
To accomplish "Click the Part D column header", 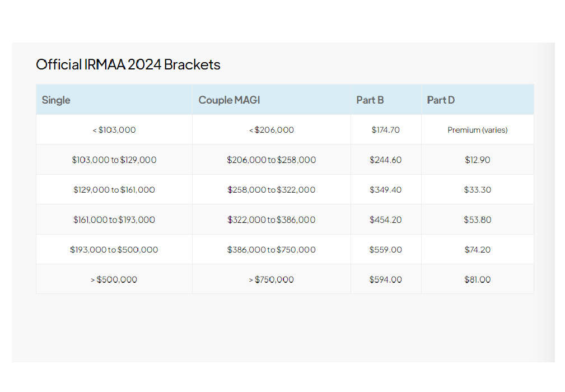I will (x=441, y=100).
